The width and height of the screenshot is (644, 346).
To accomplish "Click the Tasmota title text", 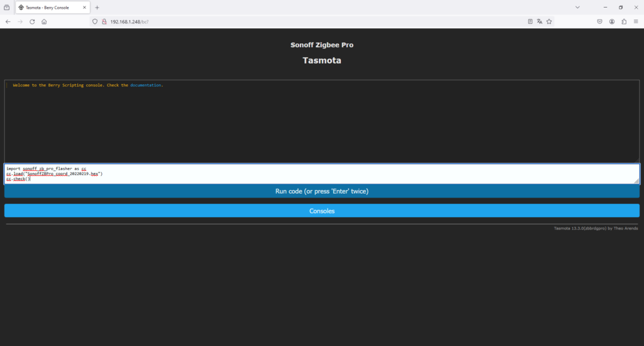I will coord(322,60).
